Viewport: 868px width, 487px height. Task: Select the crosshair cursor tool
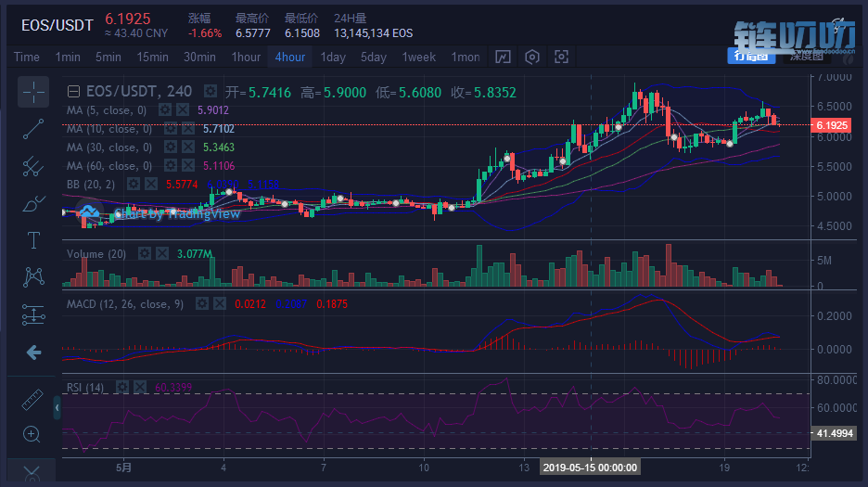point(33,92)
